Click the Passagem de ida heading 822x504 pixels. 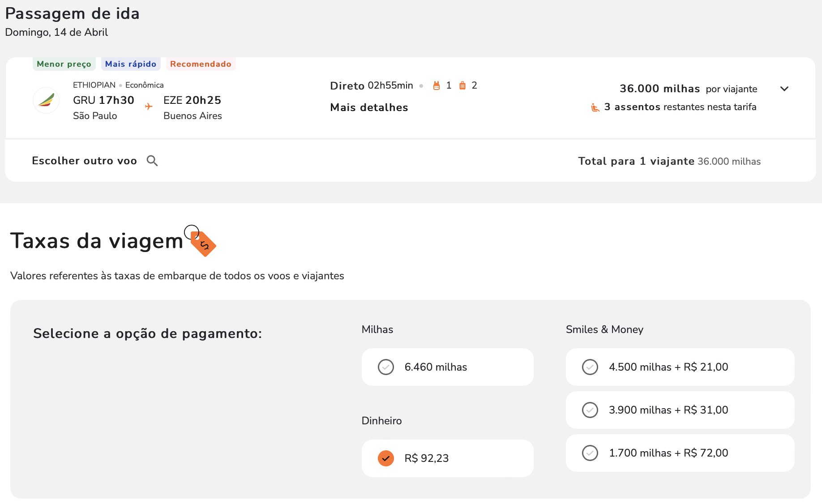pos(73,13)
